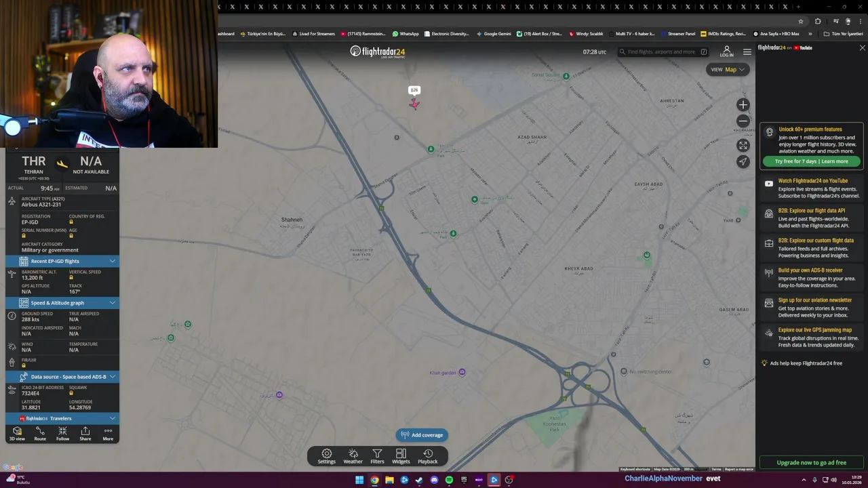
Task: Zoom in on the map
Action: click(x=743, y=104)
